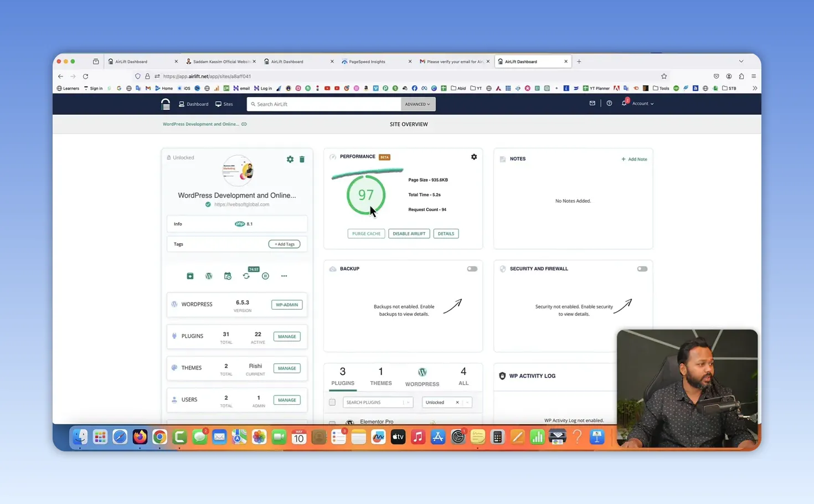Go to Dashboard in the header navigation

[193, 104]
